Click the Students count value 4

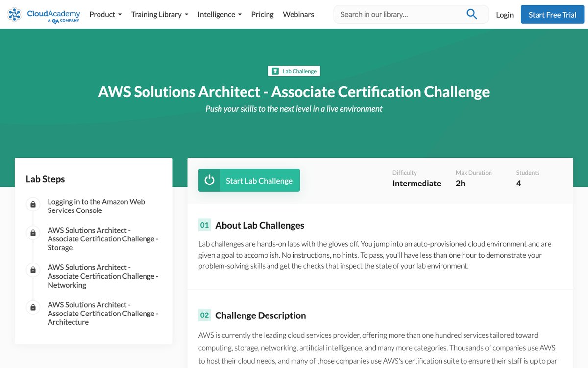coord(518,184)
